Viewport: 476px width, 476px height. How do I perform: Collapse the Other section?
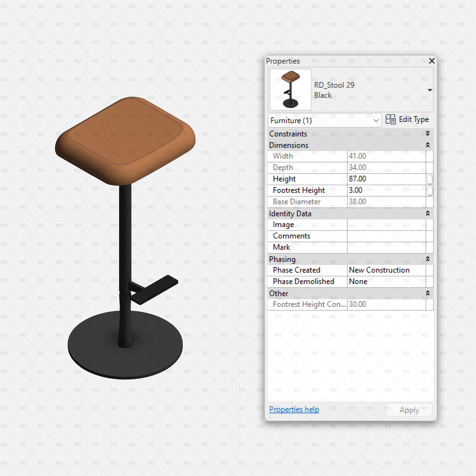[428, 293]
